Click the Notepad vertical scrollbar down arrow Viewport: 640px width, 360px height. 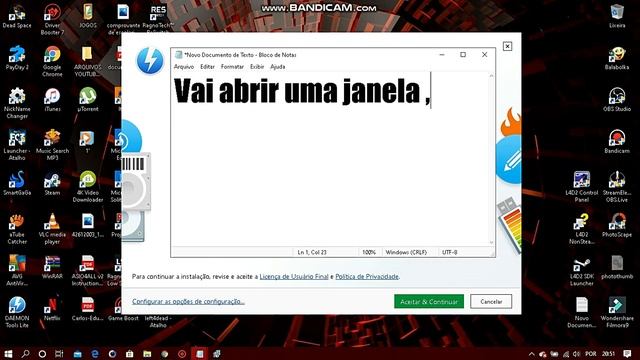pos(491,242)
